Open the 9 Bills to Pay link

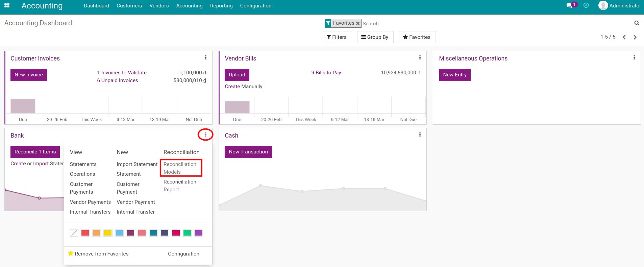point(326,73)
